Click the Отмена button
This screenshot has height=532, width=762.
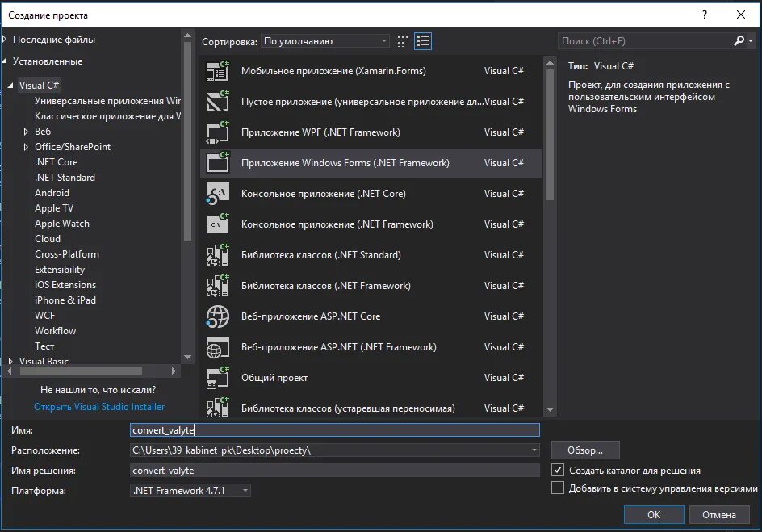(718, 514)
